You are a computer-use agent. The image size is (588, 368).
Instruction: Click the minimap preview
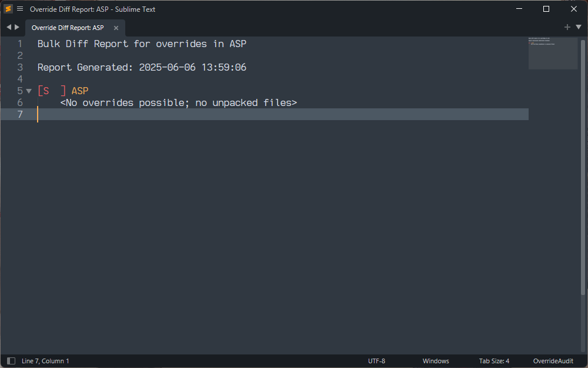(552, 53)
